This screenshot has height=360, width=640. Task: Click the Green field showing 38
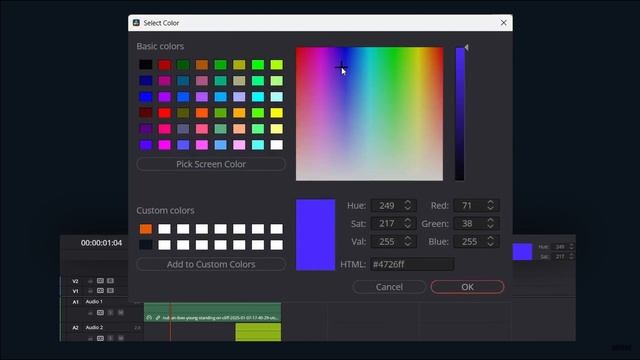click(476, 223)
